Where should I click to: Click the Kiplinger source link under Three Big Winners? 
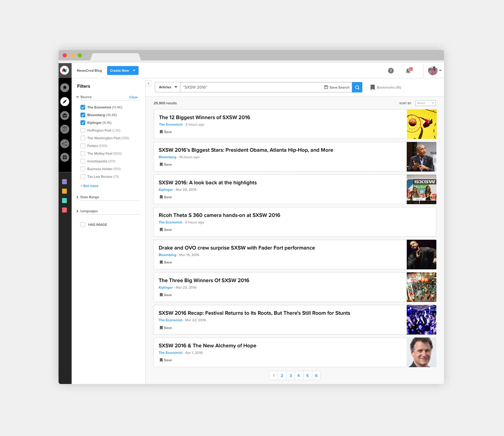pos(166,288)
